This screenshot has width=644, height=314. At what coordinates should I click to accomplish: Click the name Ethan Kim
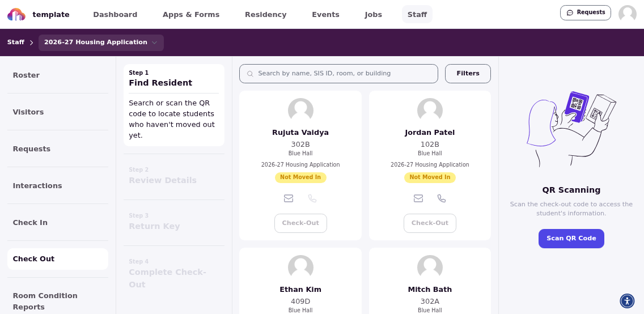point(300,290)
